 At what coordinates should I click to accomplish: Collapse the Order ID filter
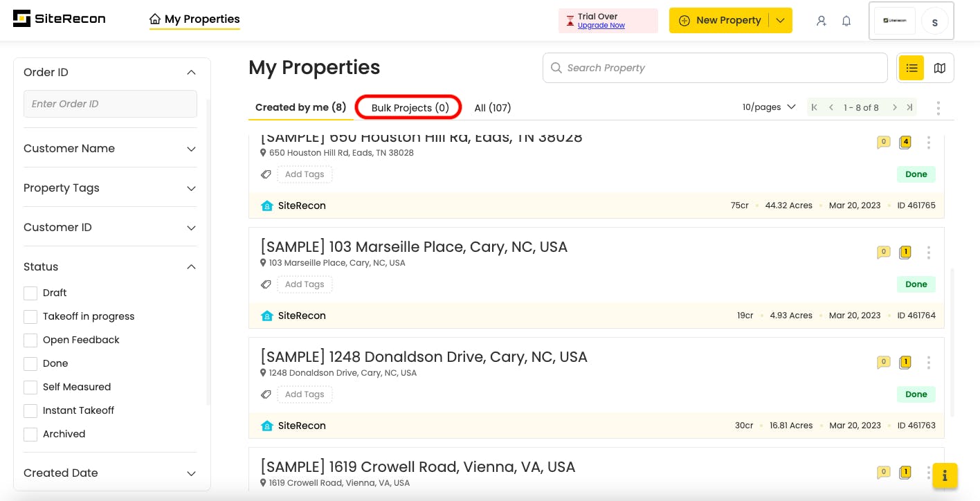pyautogui.click(x=192, y=73)
